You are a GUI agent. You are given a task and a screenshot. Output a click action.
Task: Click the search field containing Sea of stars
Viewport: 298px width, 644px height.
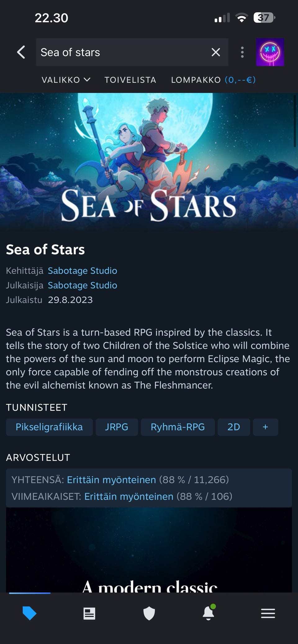[x=121, y=52]
